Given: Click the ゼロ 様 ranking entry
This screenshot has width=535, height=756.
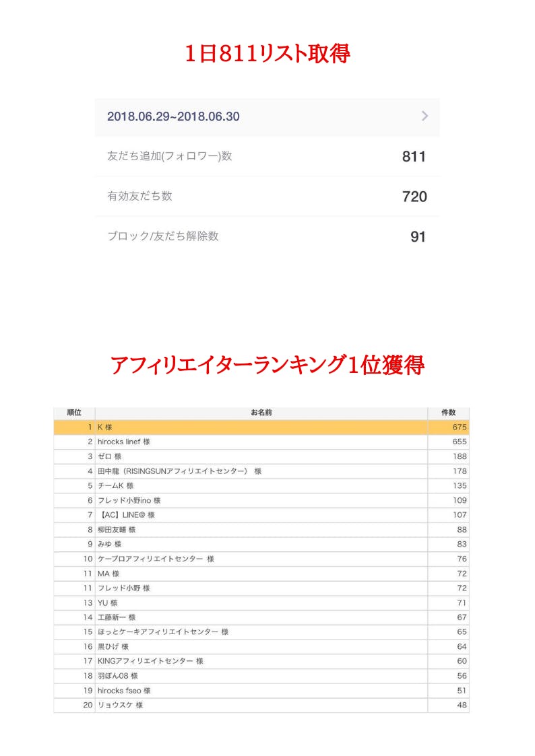Looking at the screenshot, I should (x=109, y=456).
